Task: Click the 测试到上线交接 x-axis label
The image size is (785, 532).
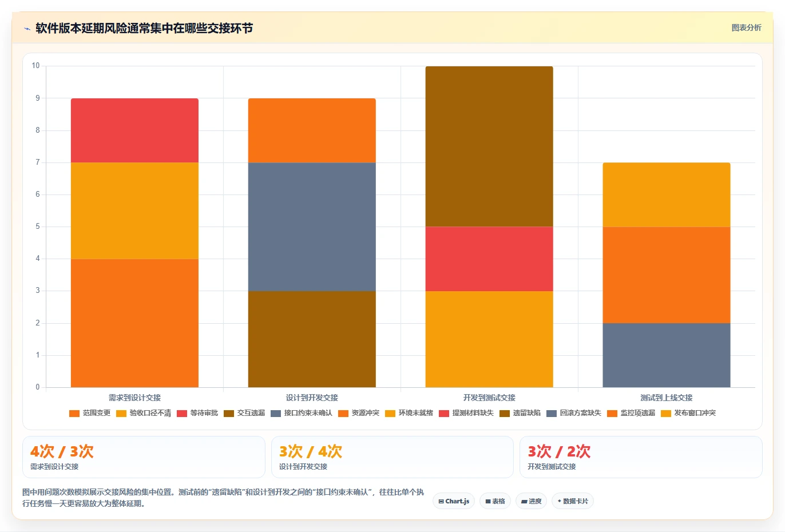Action: click(x=667, y=398)
